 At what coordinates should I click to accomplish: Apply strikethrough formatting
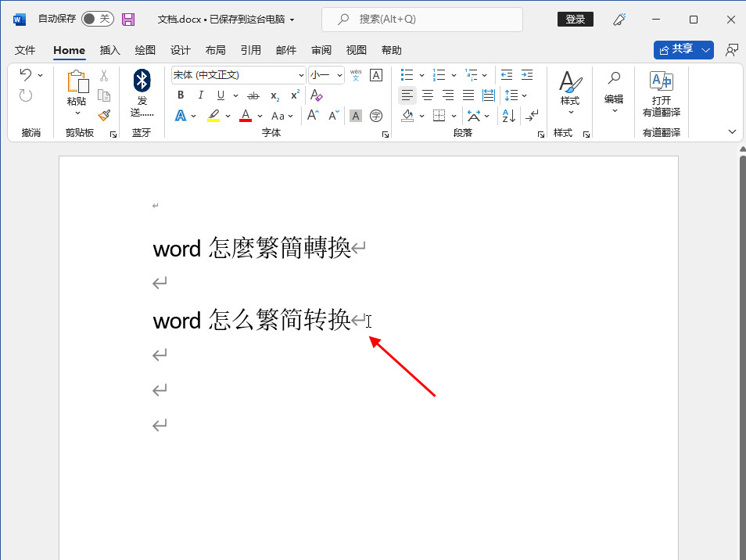point(253,95)
